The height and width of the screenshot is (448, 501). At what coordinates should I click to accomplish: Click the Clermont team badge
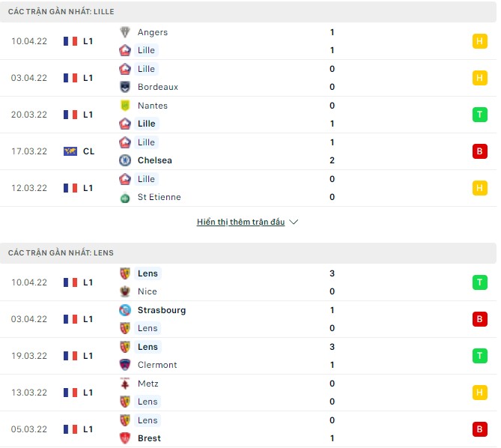click(125, 365)
